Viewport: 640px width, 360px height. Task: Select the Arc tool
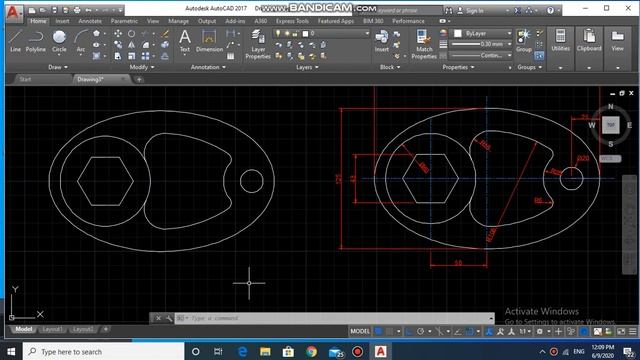[x=81, y=41]
